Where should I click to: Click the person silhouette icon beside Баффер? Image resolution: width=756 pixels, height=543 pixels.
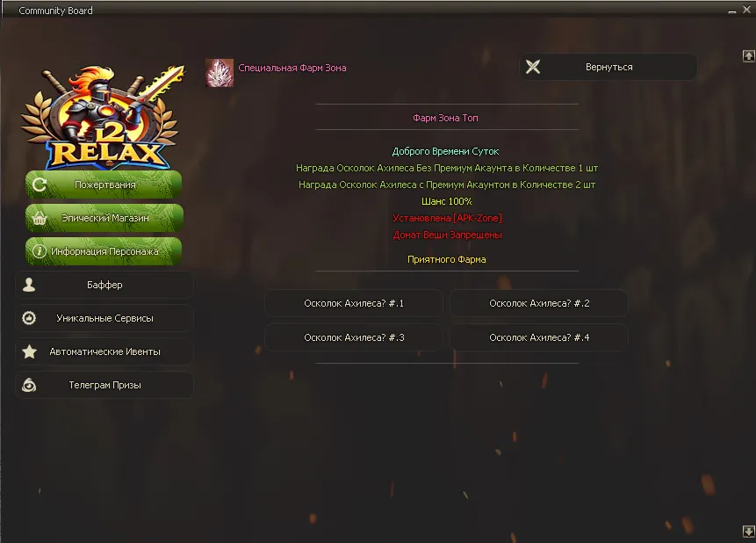click(29, 285)
